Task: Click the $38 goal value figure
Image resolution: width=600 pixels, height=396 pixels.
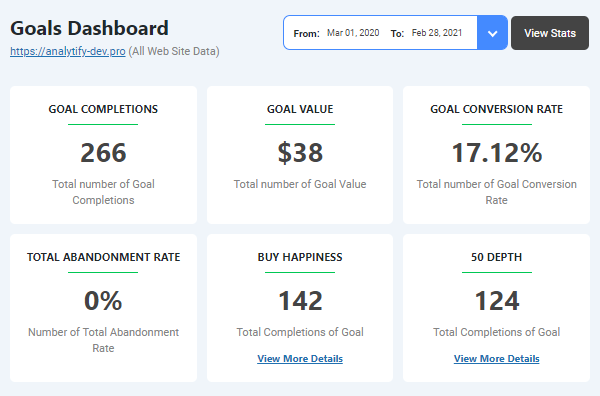Action: [x=300, y=152]
